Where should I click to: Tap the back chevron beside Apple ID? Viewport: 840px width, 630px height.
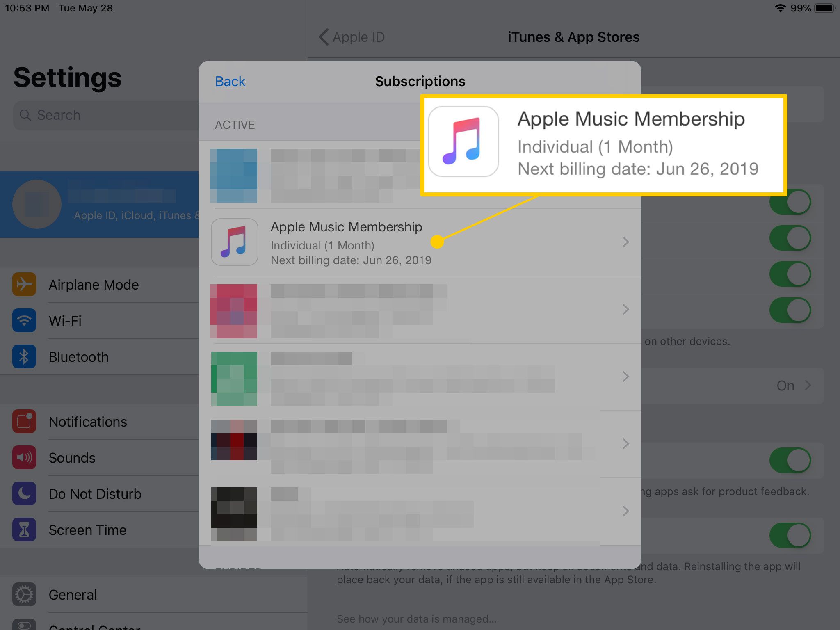(x=324, y=37)
